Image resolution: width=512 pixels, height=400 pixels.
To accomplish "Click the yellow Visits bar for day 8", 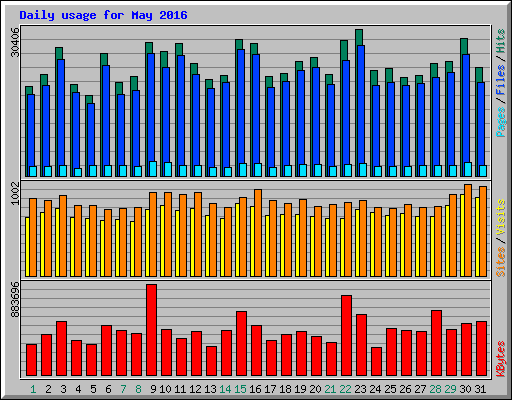I will (132, 249).
